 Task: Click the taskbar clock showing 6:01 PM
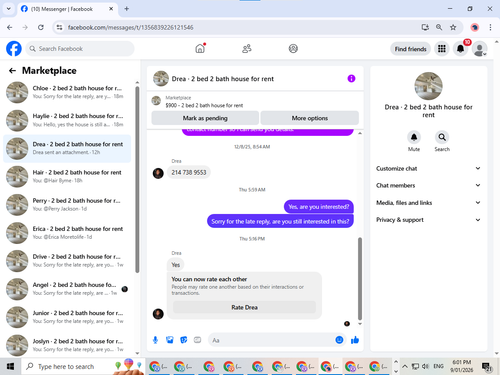click(462, 366)
